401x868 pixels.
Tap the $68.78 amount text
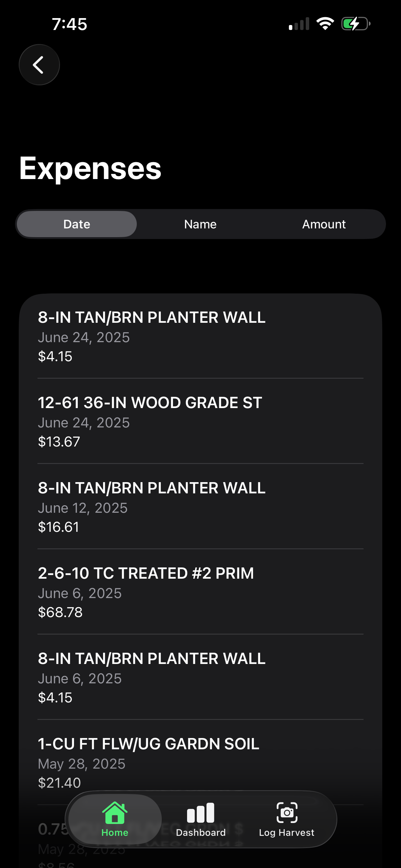pos(60,612)
